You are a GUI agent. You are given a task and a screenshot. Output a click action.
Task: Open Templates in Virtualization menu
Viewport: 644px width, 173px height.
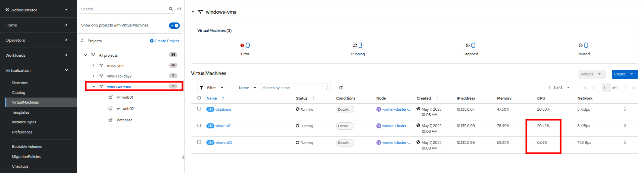point(21,112)
